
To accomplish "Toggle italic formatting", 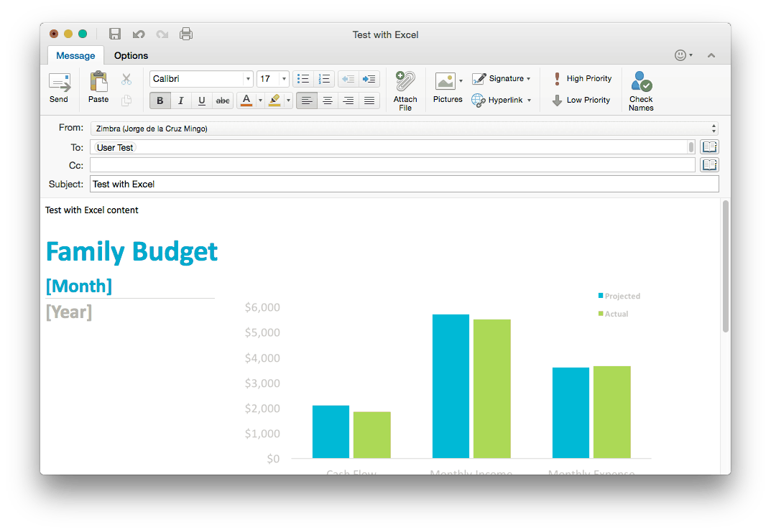I will 180,101.
